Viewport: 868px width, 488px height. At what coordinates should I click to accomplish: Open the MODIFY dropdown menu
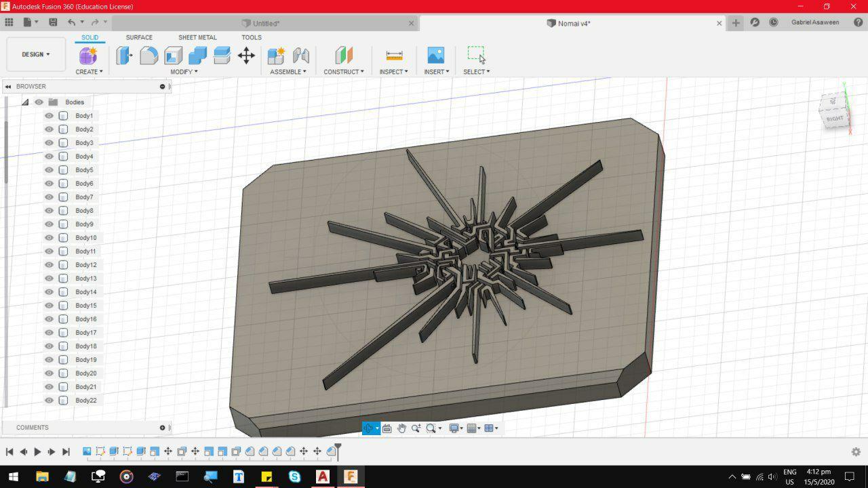184,72
